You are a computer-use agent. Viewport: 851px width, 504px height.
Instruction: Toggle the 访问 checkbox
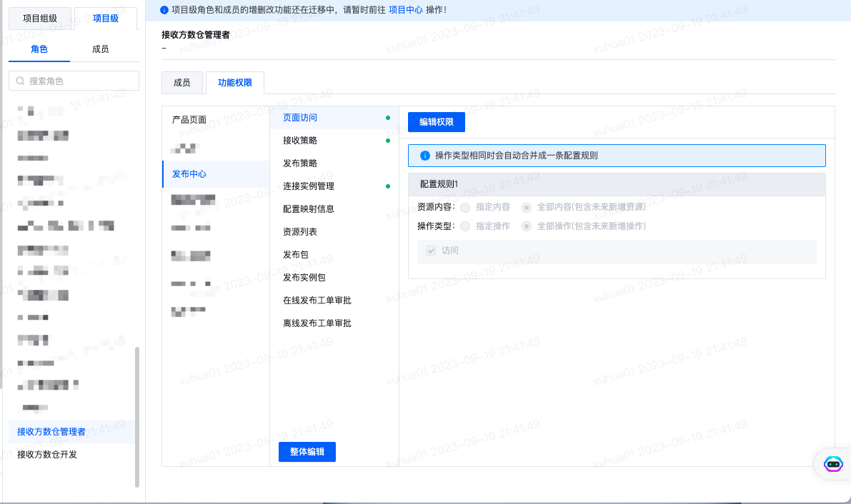[x=431, y=251]
